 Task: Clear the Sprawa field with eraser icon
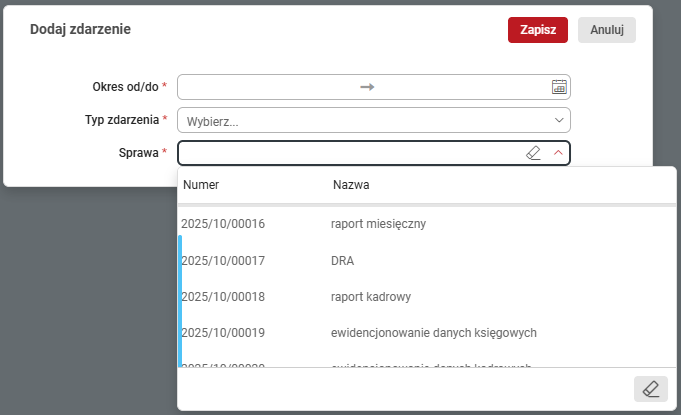533,153
